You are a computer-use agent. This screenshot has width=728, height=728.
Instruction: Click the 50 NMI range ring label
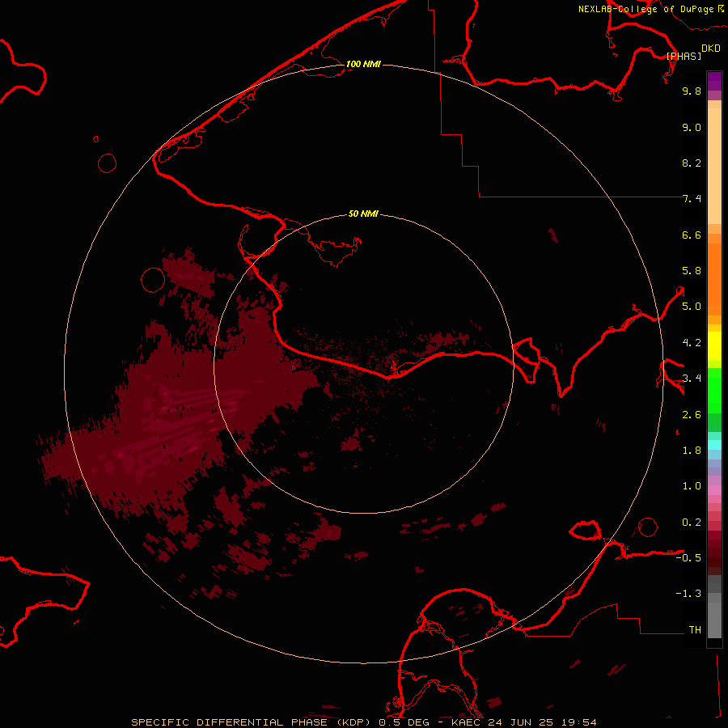pos(363,214)
